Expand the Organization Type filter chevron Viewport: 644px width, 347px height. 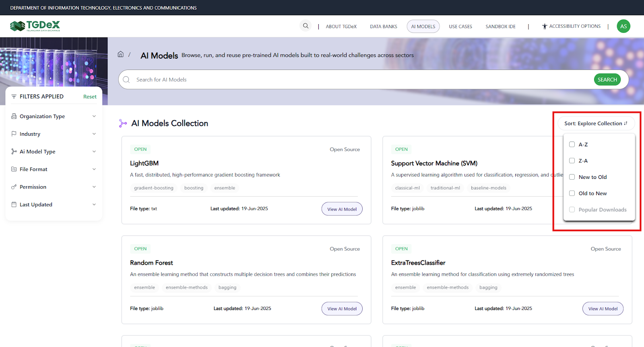(x=94, y=116)
